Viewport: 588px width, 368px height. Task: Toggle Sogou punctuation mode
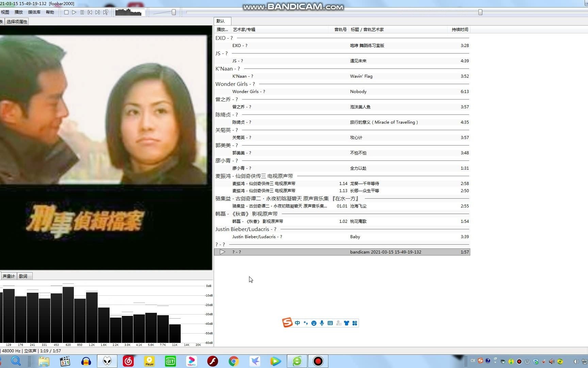306,323
